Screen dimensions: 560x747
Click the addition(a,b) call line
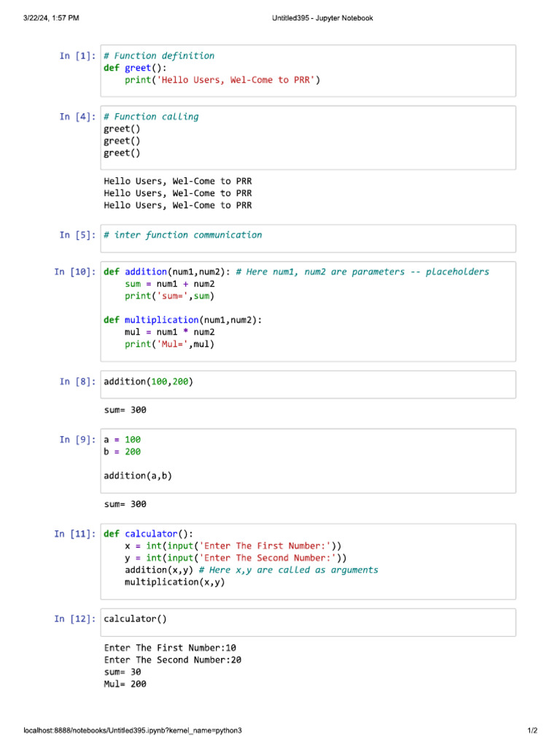pos(138,476)
